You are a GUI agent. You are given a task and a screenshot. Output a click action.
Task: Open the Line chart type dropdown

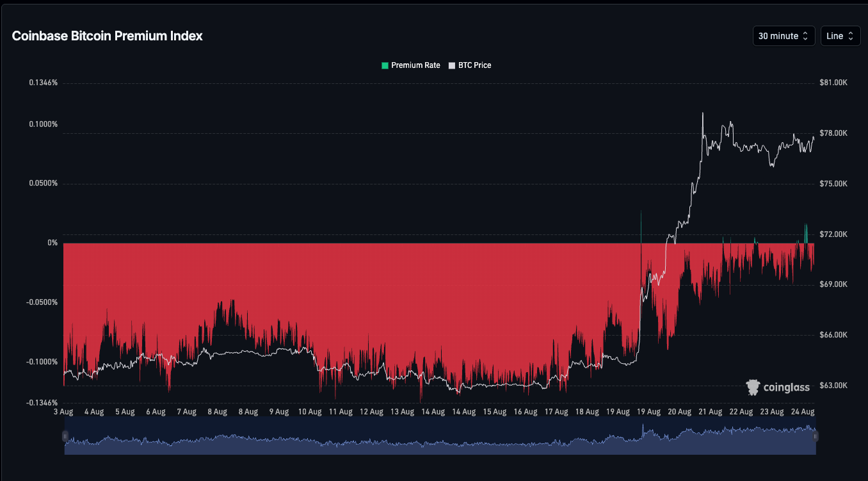pos(840,36)
